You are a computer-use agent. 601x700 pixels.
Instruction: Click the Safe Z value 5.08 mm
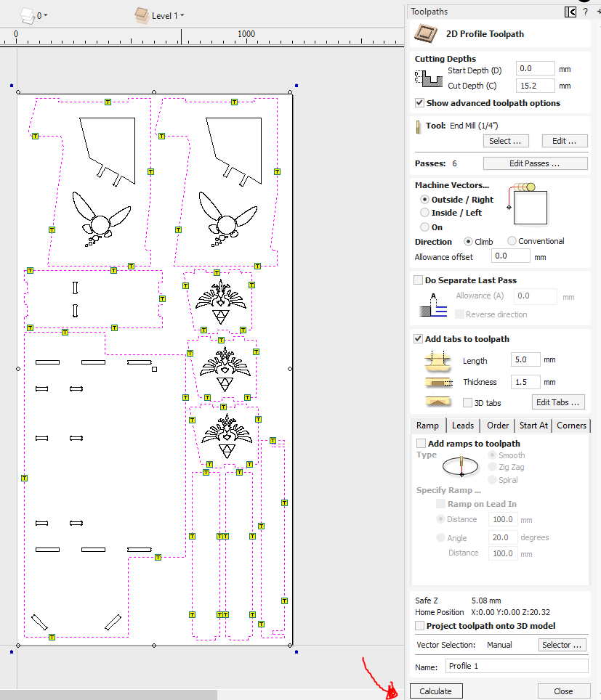(x=486, y=601)
